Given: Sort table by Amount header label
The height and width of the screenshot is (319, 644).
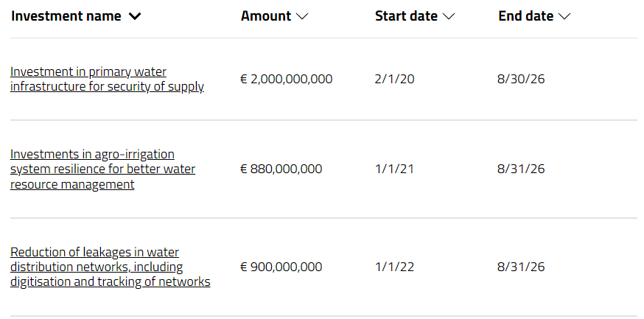Looking at the screenshot, I should click(x=266, y=16).
